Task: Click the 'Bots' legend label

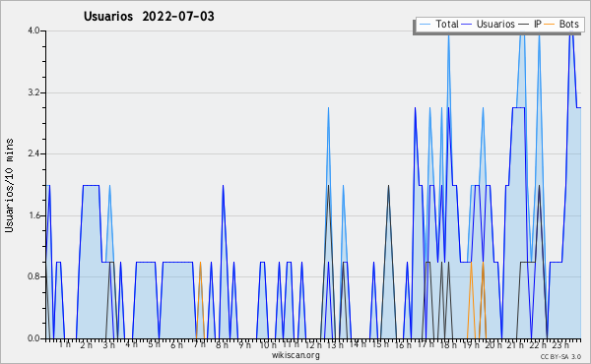Action: tap(568, 24)
